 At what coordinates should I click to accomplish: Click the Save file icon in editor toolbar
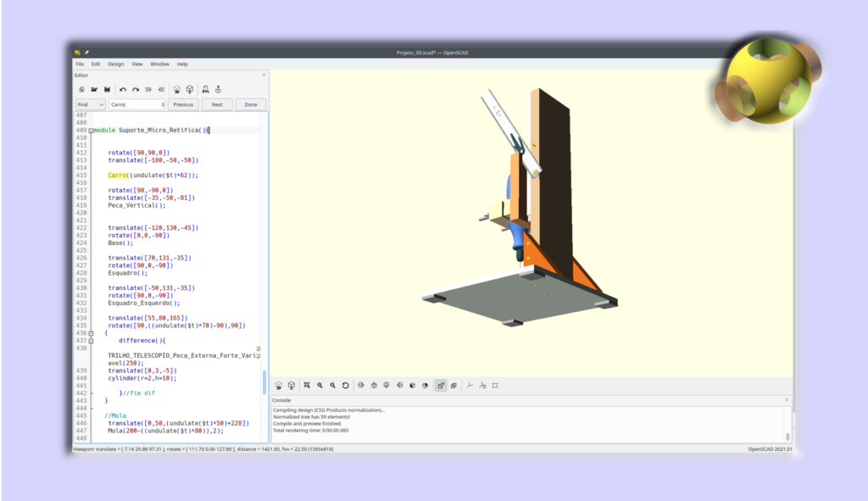tap(108, 89)
